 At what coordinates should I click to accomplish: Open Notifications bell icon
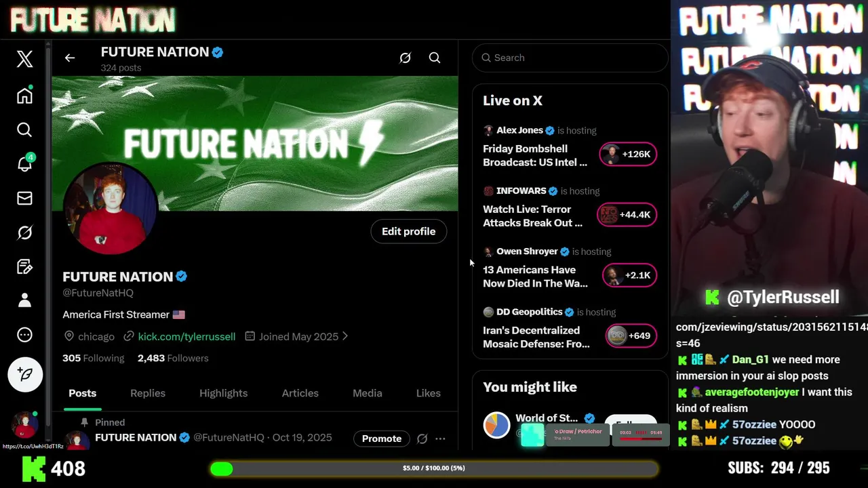[24, 163]
